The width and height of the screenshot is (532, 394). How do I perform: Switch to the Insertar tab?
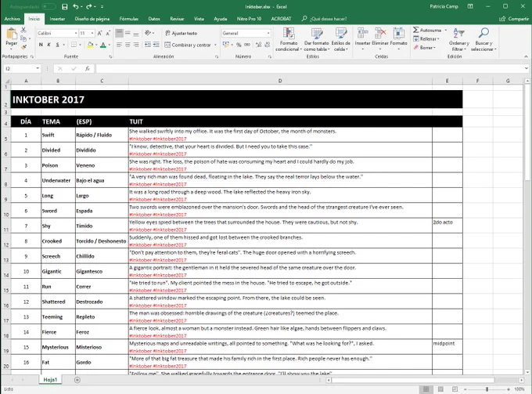coord(57,19)
